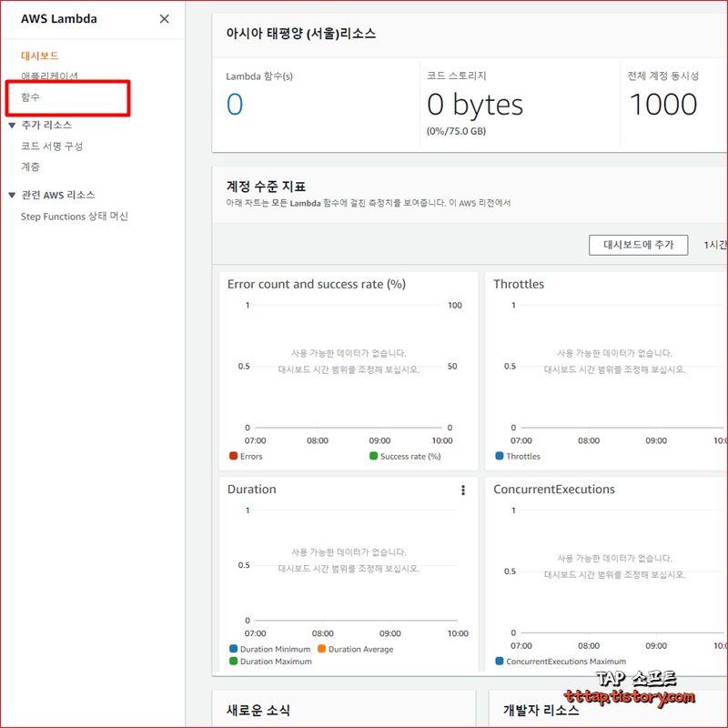Toggle the Throttles legend marker

pos(500,456)
